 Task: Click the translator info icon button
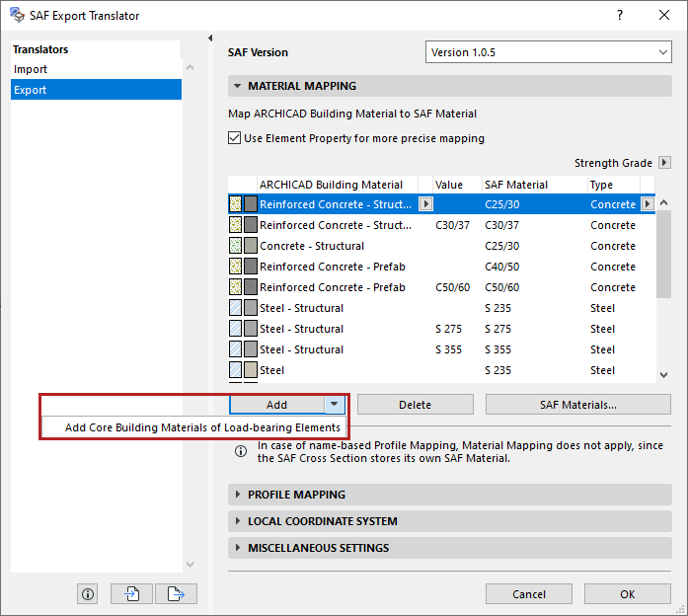click(88, 594)
